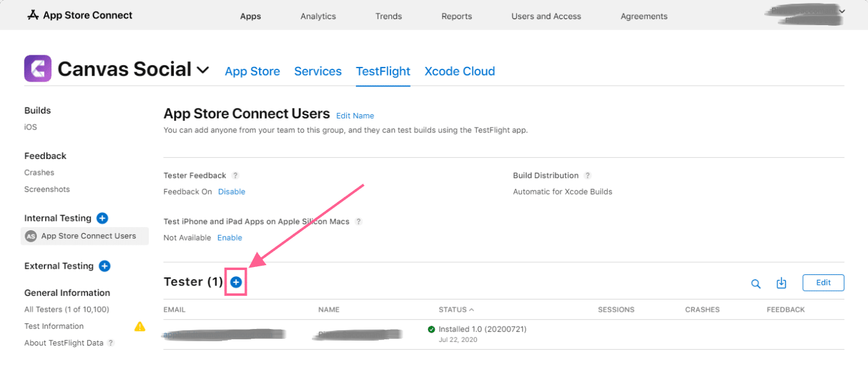Screen dimensions: 868x367
Task: Enable testing iPhone apps on Apple Silicon Macs
Action: 230,238
